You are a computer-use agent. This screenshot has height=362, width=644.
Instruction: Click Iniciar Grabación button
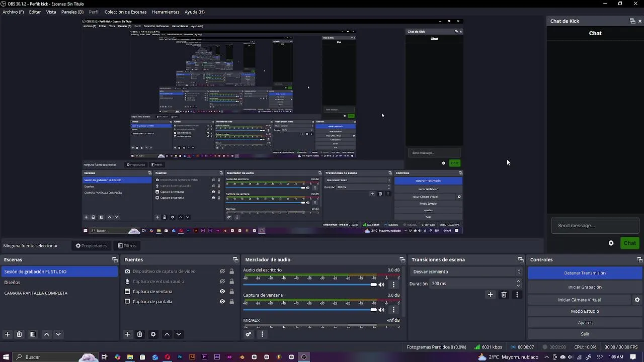[585, 287]
